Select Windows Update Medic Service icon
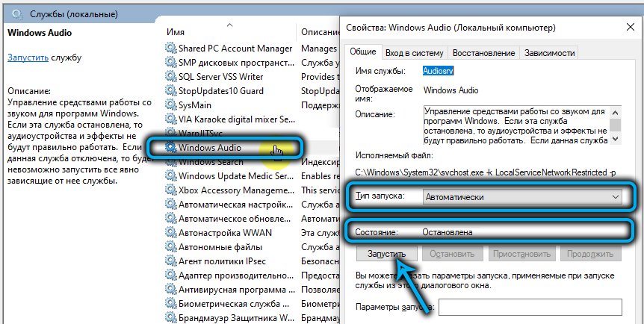This screenshot has height=324, width=644. [170, 176]
